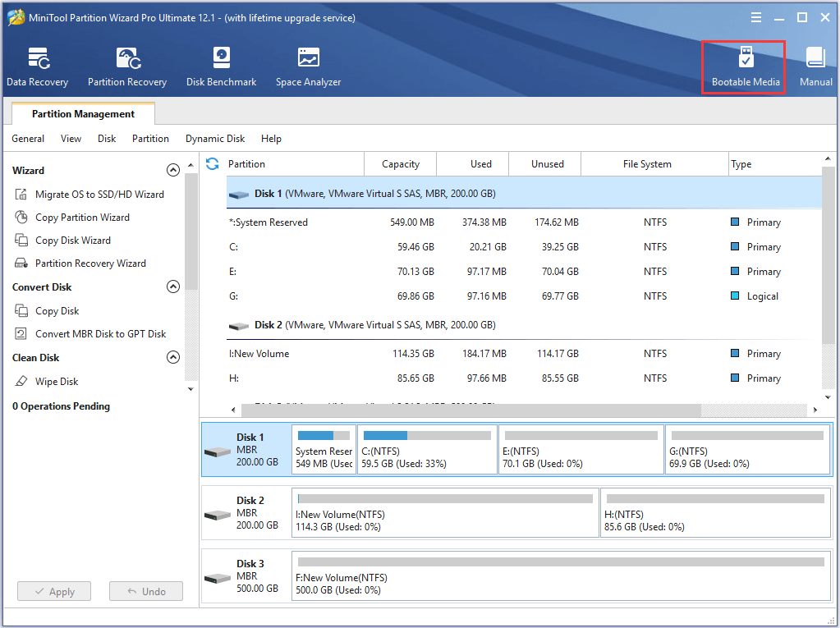Click the Bootable Media icon

[746, 57]
